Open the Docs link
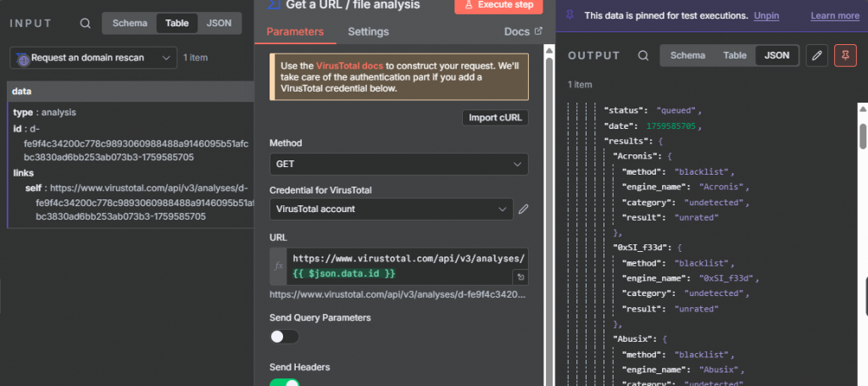The width and height of the screenshot is (868, 386). click(x=523, y=31)
